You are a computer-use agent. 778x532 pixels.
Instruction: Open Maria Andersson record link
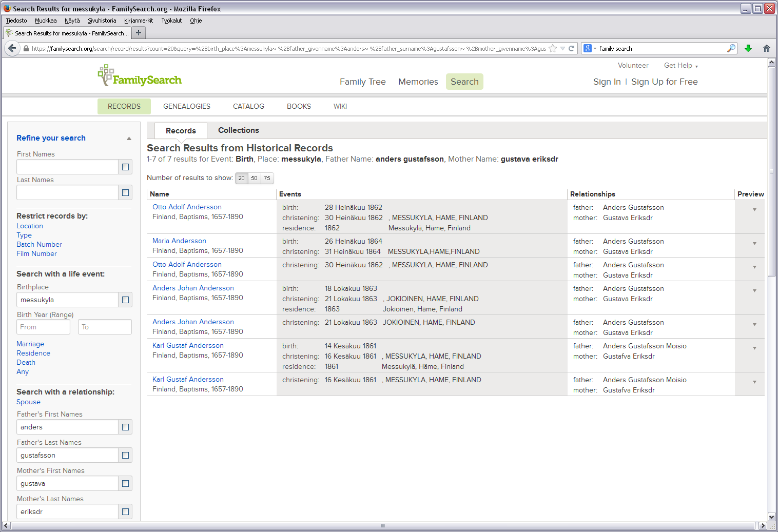[x=179, y=241]
